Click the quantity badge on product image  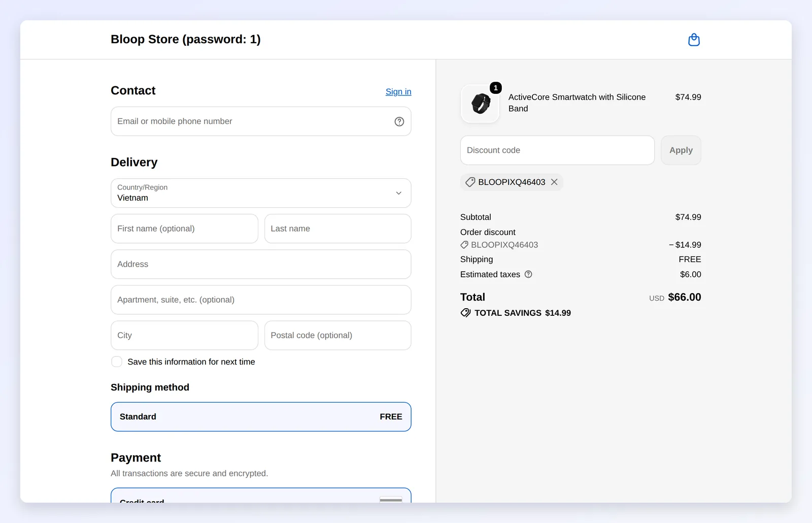pos(496,88)
